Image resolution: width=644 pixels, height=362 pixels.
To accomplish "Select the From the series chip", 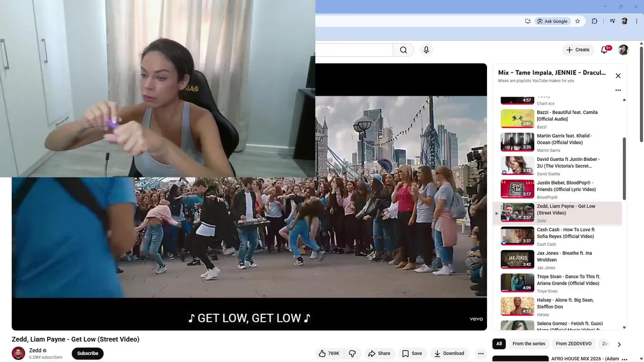I will pos(529,344).
